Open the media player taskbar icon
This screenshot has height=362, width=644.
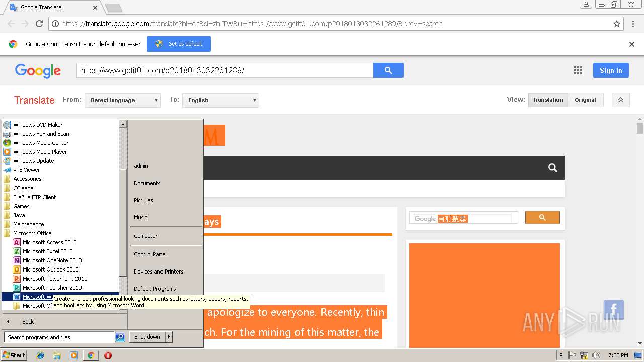[74, 355]
